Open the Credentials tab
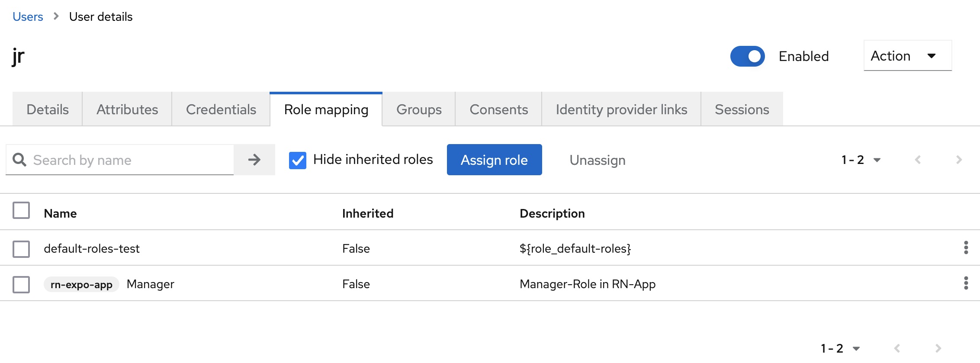The width and height of the screenshot is (980, 363). click(x=221, y=109)
